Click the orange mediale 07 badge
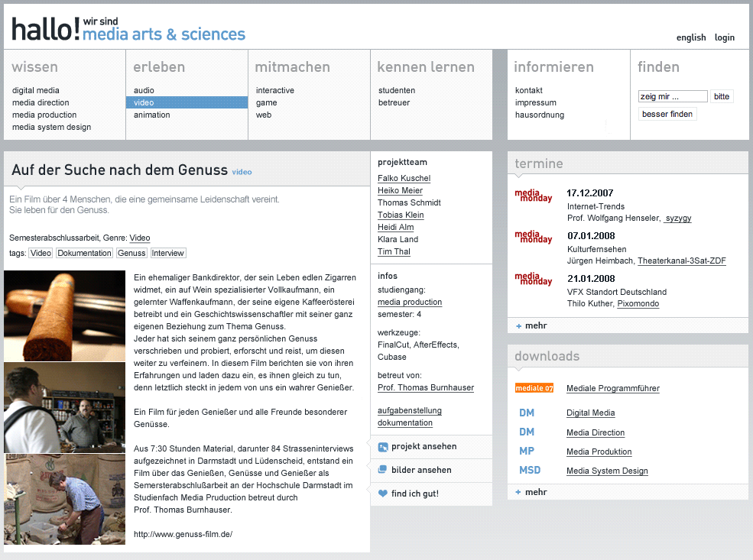753x560 pixels. pyautogui.click(x=534, y=388)
